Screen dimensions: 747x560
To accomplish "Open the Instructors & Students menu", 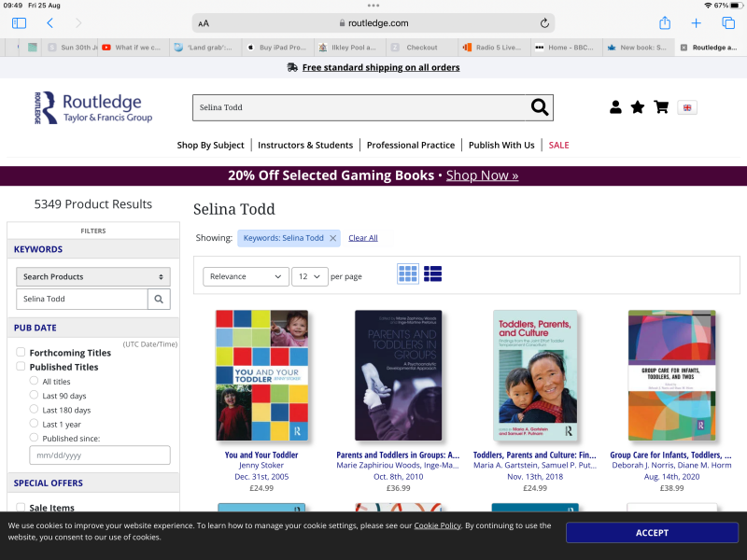I will click(x=305, y=146).
